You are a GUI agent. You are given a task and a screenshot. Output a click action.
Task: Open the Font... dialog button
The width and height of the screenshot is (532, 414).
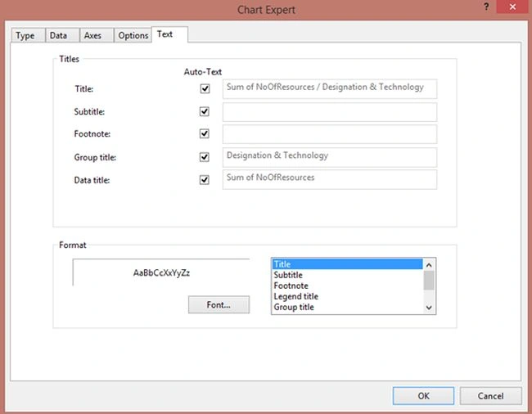coord(219,304)
